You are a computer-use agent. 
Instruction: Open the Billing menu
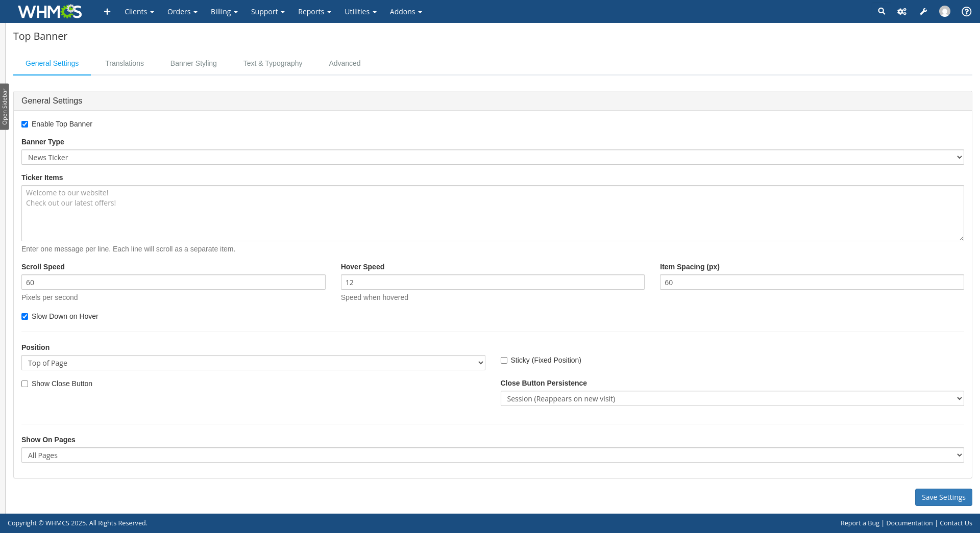click(224, 11)
